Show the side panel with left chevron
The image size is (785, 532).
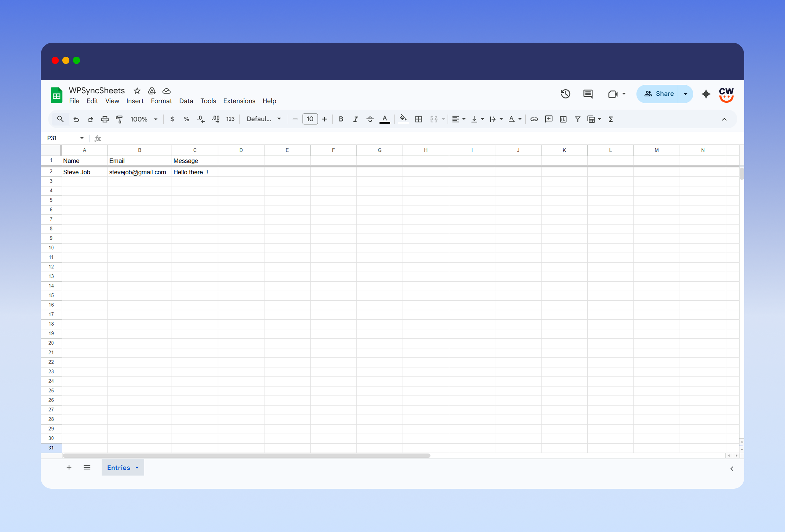732,468
